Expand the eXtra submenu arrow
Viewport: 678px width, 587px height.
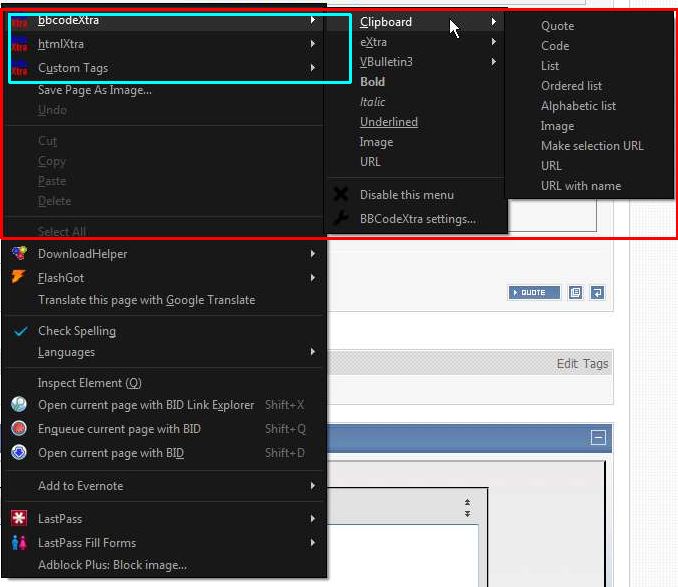point(493,41)
